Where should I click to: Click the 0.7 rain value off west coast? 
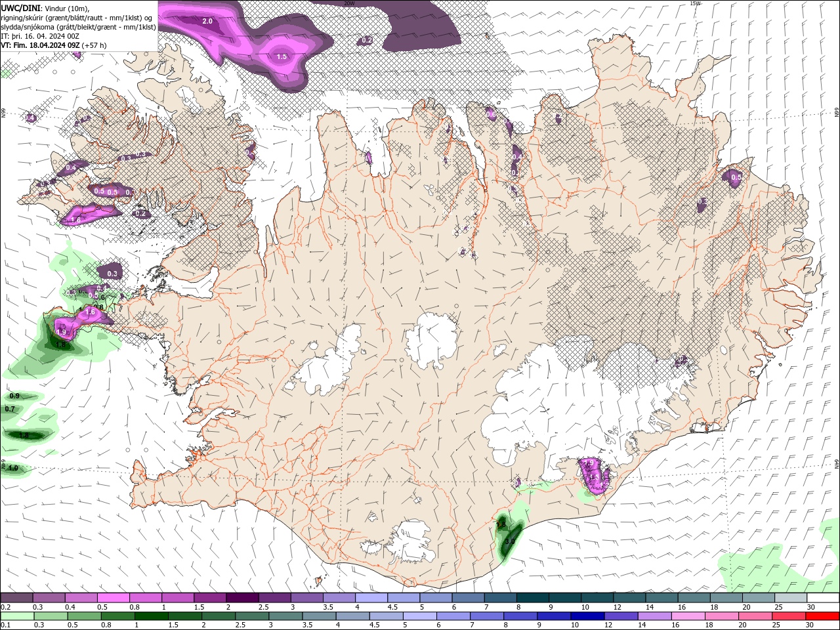pyautogui.click(x=10, y=409)
